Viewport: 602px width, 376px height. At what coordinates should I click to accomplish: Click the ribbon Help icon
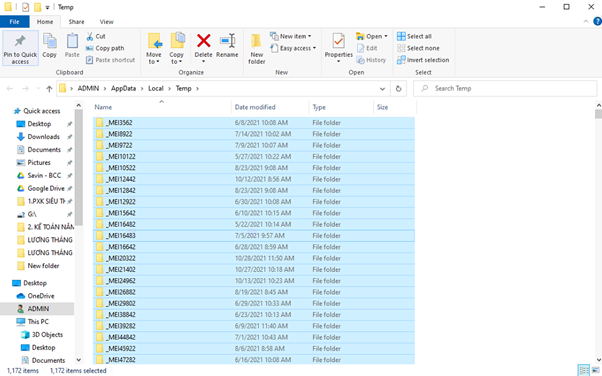point(597,22)
